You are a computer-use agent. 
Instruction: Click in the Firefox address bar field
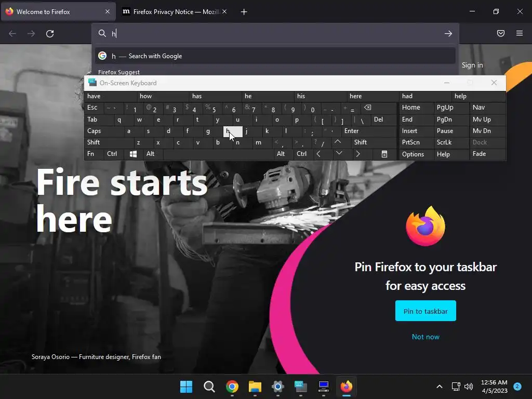pyautogui.click(x=275, y=34)
